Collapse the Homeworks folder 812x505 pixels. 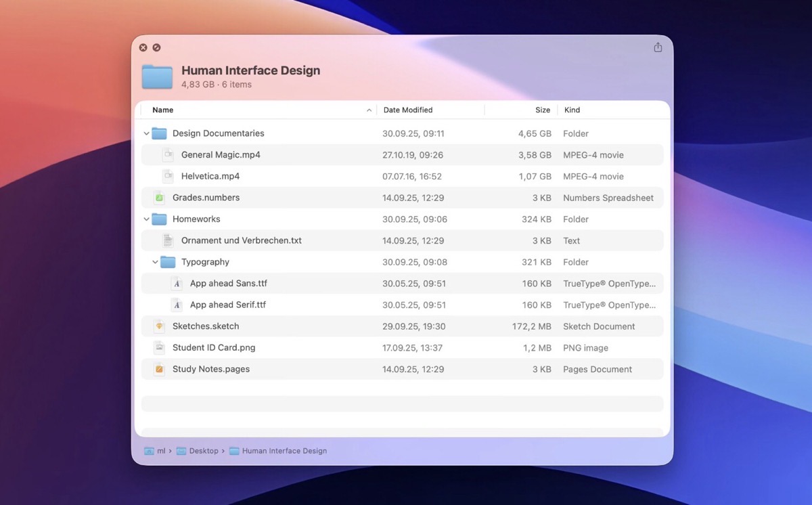(x=147, y=219)
